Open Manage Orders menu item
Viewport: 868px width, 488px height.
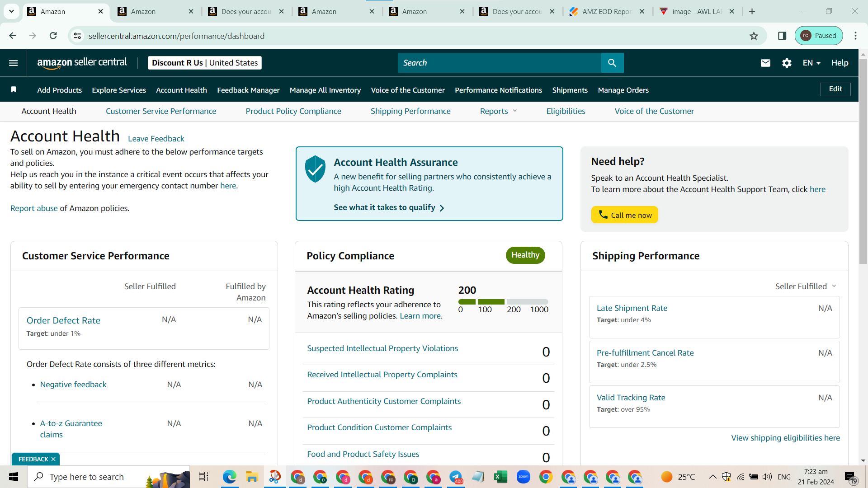coord(623,90)
